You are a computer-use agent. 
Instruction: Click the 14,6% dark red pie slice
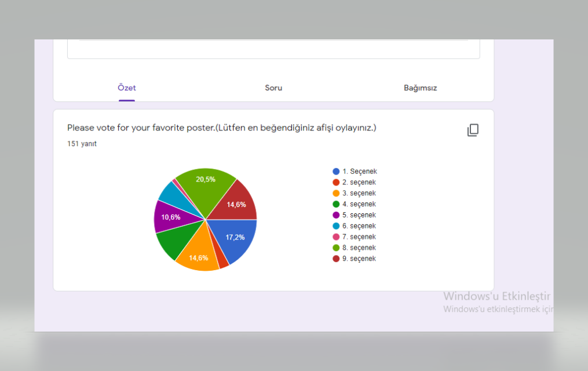pyautogui.click(x=237, y=204)
